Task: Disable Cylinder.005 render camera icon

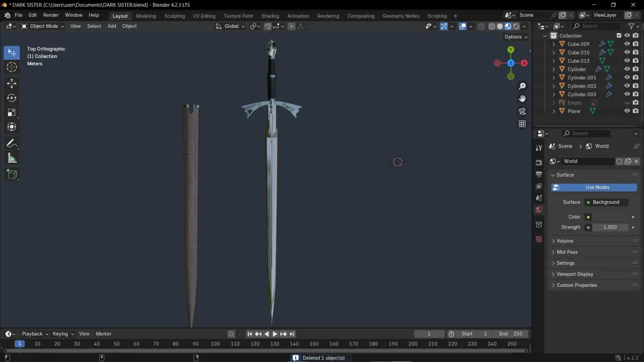Action: coord(635,94)
